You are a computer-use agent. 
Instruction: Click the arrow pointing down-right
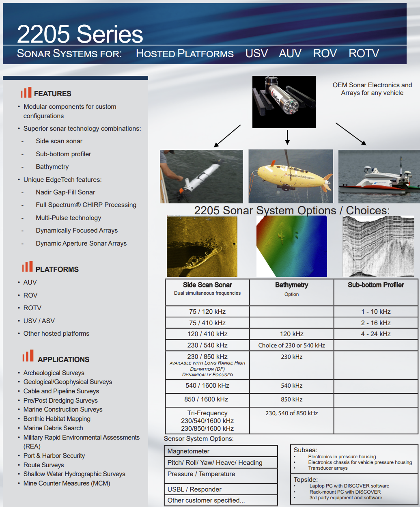click(x=351, y=134)
